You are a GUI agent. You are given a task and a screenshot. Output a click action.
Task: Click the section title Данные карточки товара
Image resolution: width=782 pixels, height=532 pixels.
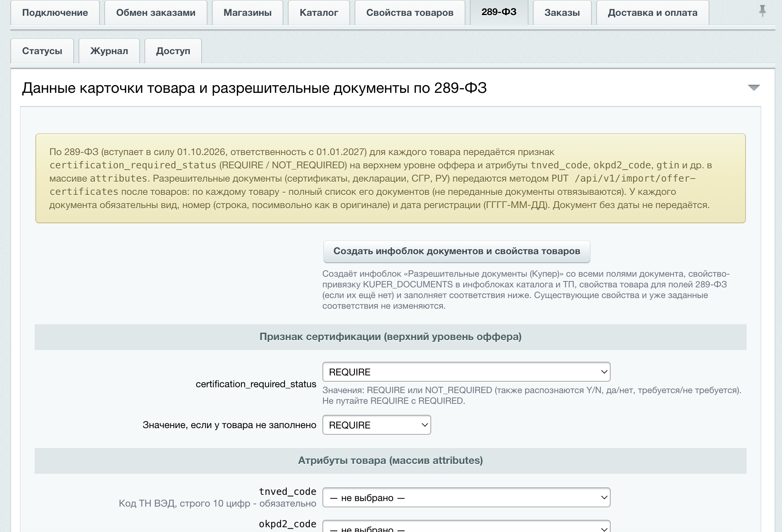click(x=254, y=88)
